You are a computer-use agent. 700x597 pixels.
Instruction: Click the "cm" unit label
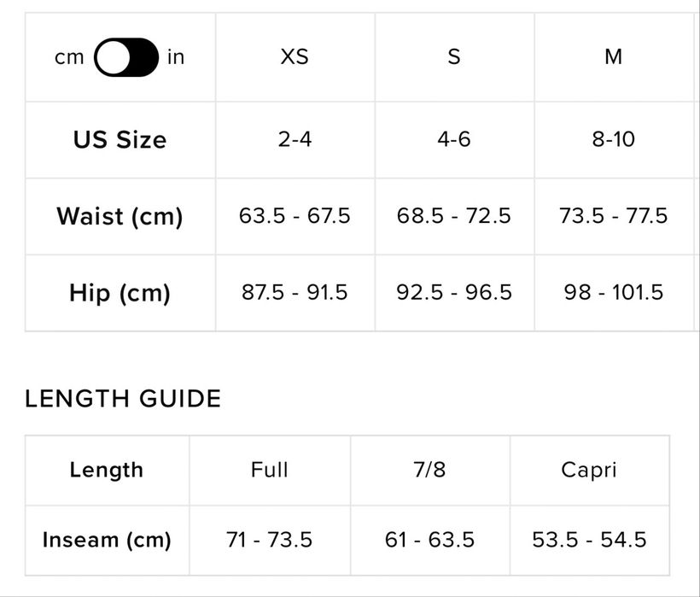point(69,57)
